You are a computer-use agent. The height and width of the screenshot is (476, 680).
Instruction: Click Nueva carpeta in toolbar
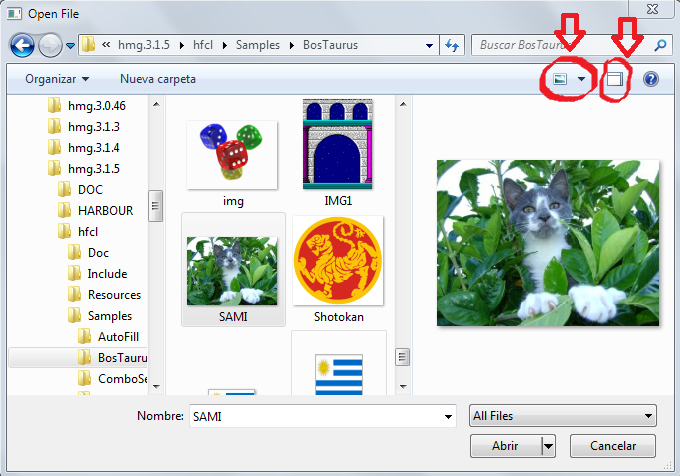tap(158, 79)
